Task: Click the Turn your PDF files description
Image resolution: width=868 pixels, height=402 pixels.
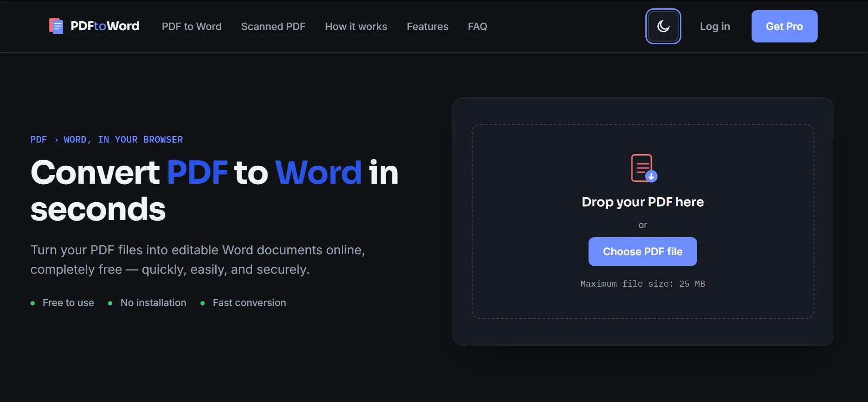Action: click(198, 259)
